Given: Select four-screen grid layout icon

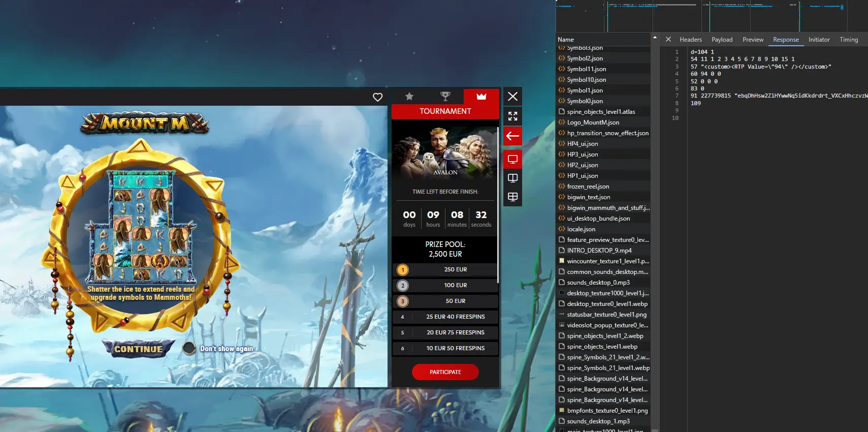Looking at the screenshot, I should pos(512,197).
